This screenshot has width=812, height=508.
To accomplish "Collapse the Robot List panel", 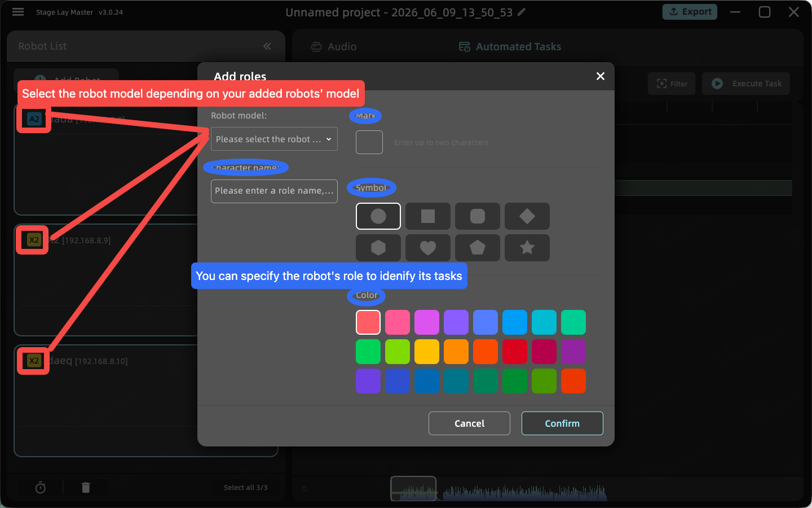I will click(x=267, y=46).
